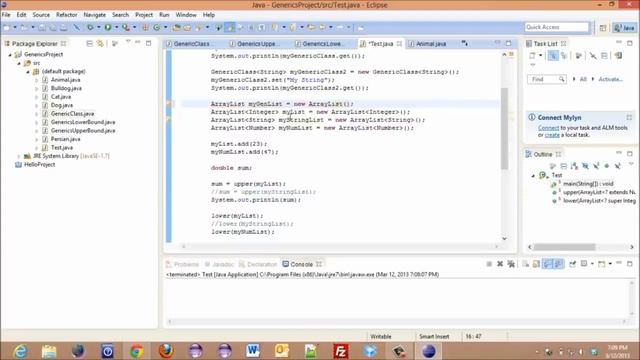Screen dimensions: 640x360
Task: Toggle Show Console When Standard Error Changes
Action: (558, 264)
